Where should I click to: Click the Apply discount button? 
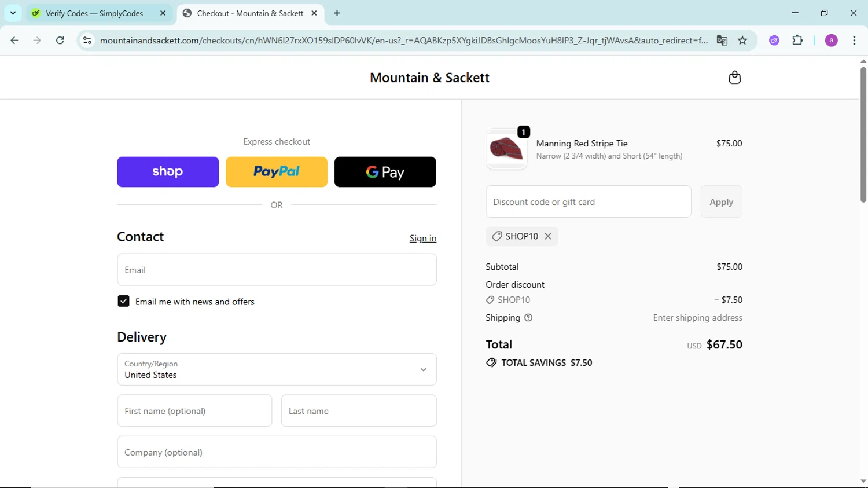coord(721,201)
